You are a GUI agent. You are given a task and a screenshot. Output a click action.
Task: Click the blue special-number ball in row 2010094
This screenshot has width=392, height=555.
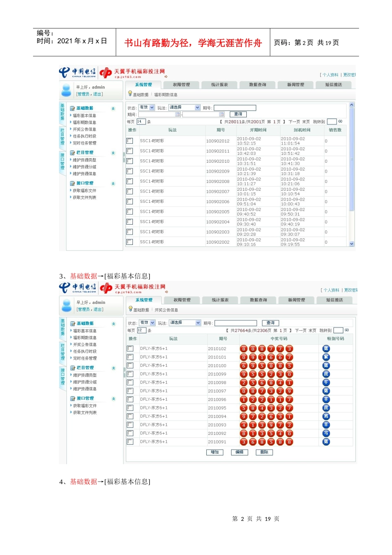point(326,416)
